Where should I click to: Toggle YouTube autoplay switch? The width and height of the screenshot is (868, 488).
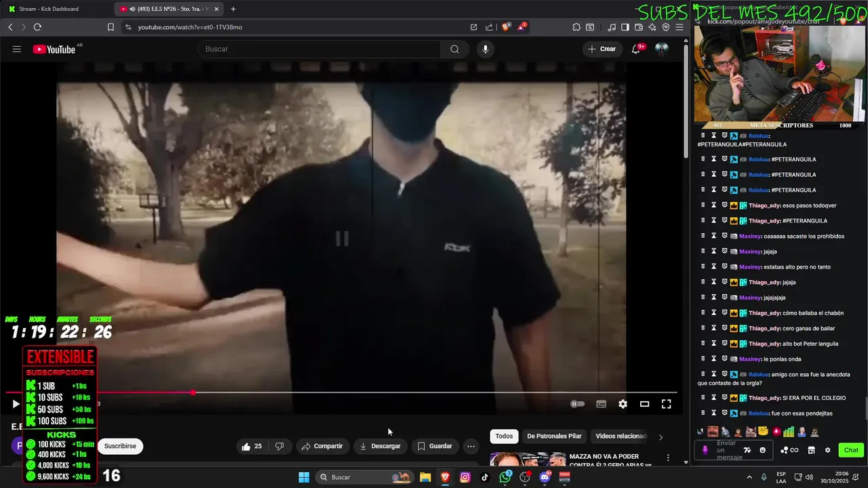577,404
